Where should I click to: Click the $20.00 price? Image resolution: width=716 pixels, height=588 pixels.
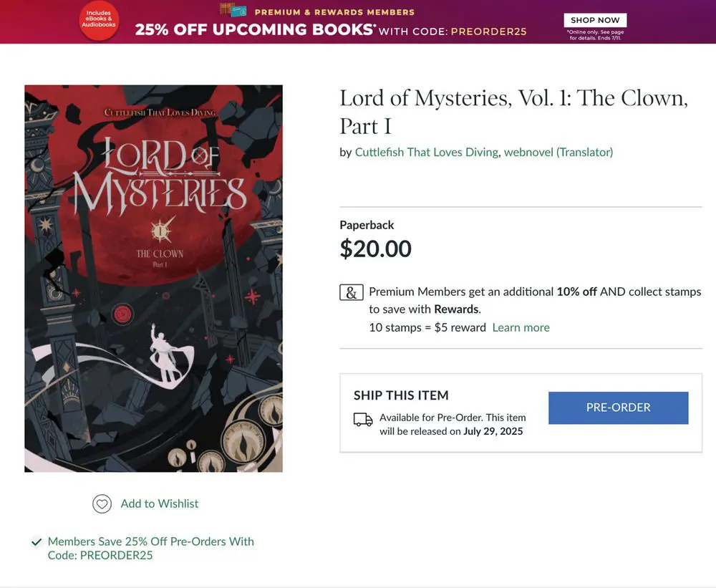(375, 249)
